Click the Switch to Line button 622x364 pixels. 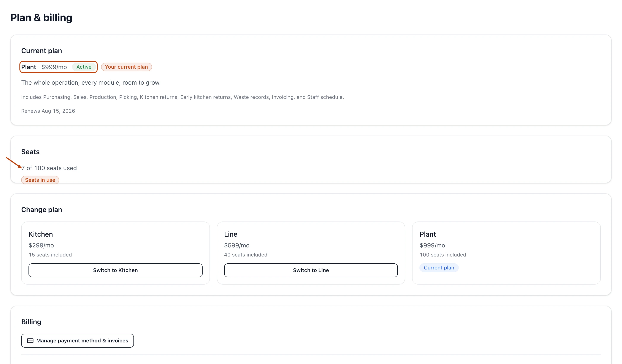click(x=311, y=270)
